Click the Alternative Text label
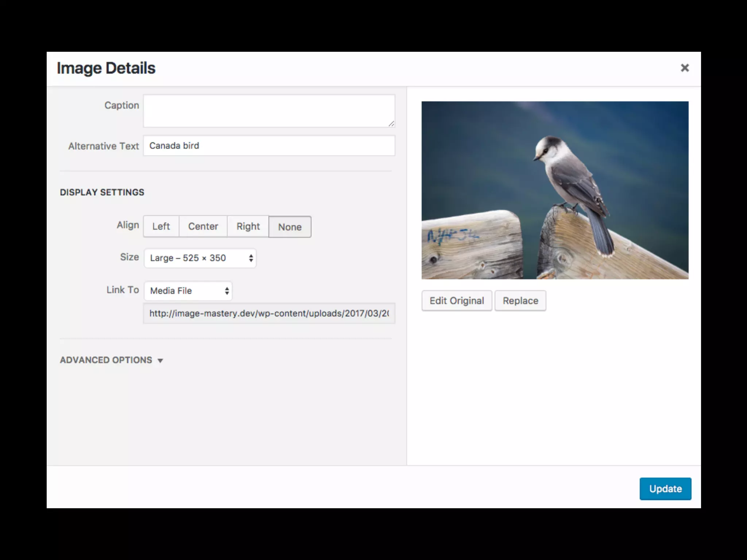The height and width of the screenshot is (560, 747). (104, 146)
